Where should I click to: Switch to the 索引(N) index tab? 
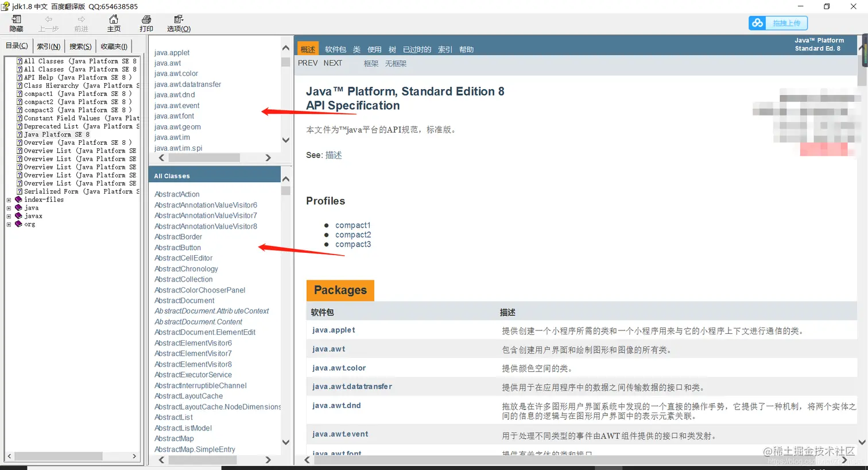[49, 47]
